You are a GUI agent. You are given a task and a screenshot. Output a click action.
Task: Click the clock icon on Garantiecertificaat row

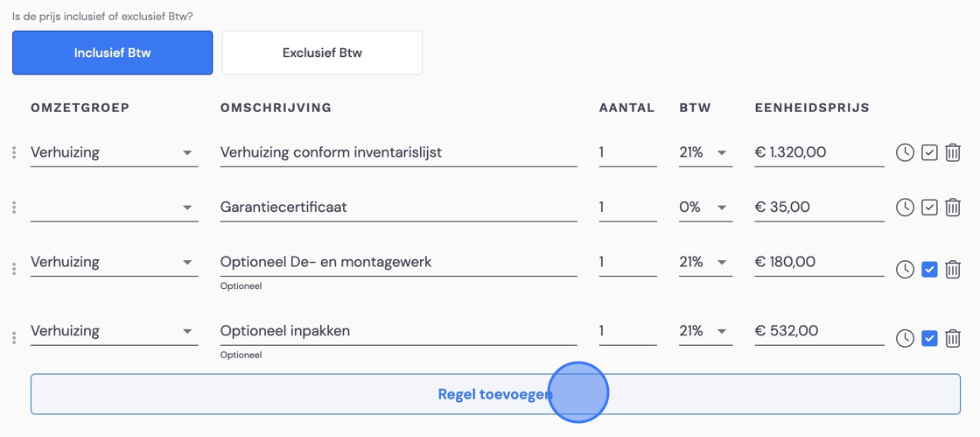pos(905,207)
